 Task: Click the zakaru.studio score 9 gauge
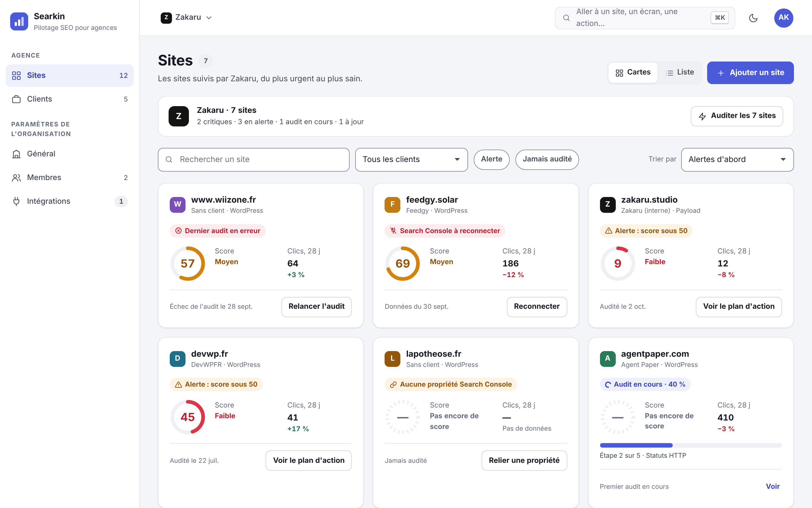pos(618,264)
